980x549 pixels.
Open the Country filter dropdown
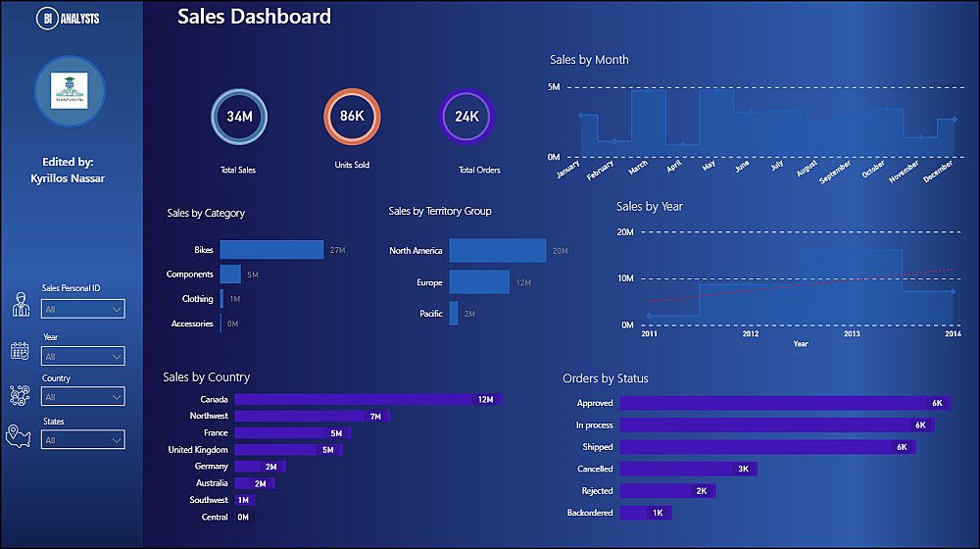click(x=83, y=396)
